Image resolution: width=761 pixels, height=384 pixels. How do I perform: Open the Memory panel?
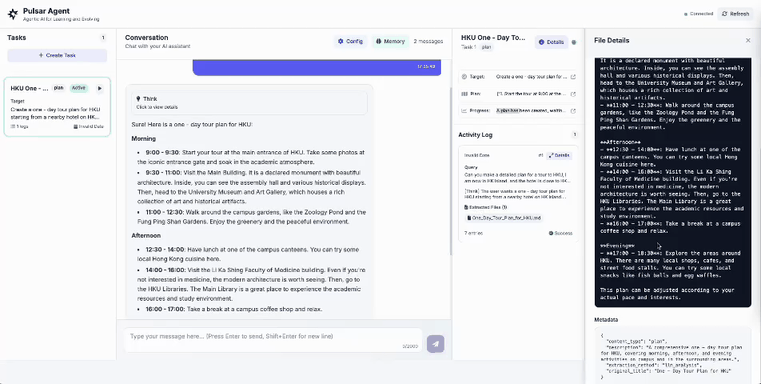click(390, 41)
